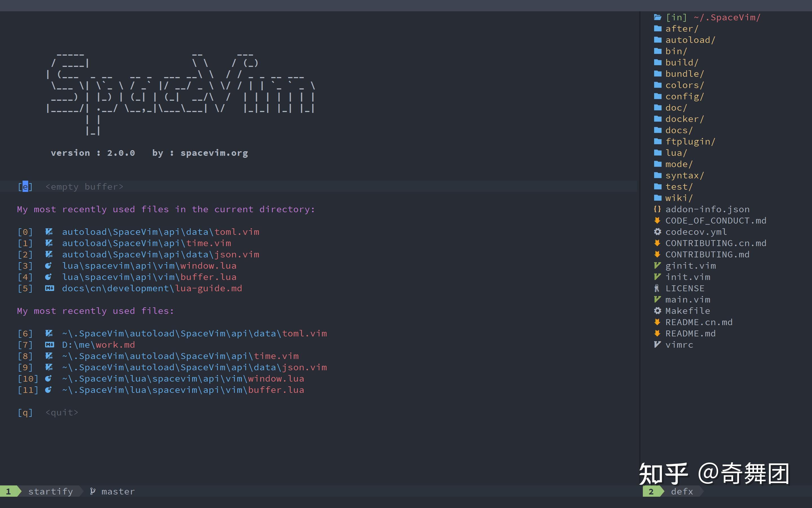Click the open-folder icon of ~/.SpaceVim/ root

[658, 17]
